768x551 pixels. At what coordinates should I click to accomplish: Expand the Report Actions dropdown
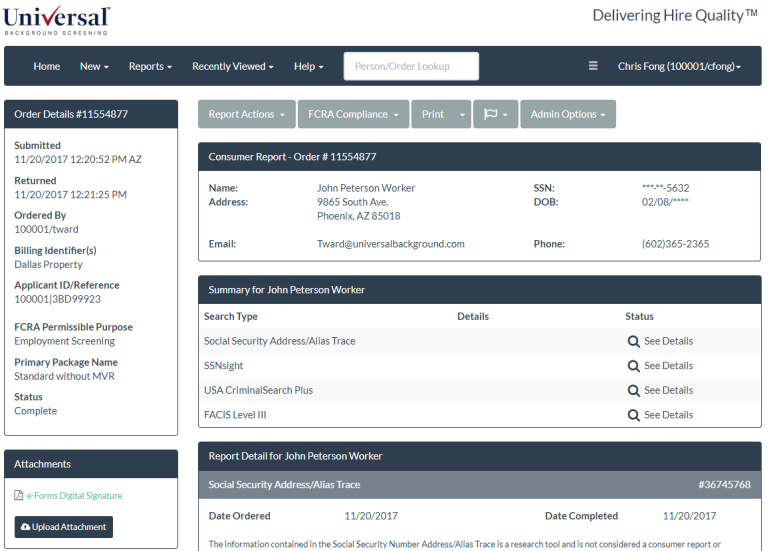click(x=246, y=114)
